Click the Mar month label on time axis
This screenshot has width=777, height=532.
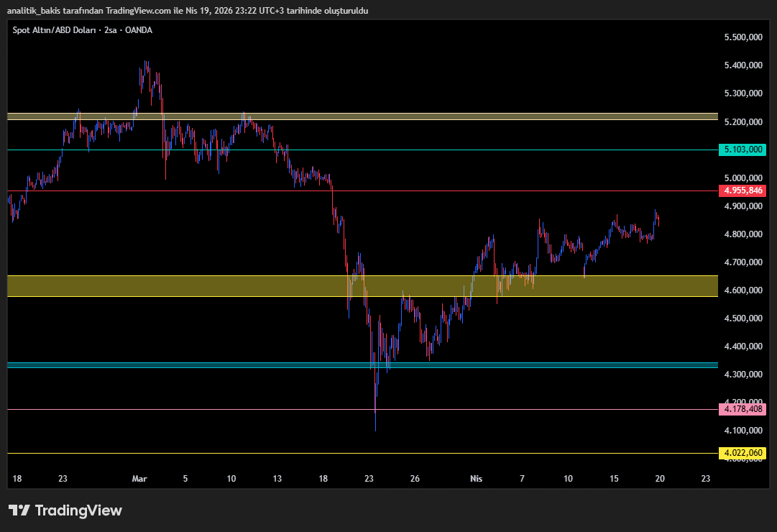(139, 479)
